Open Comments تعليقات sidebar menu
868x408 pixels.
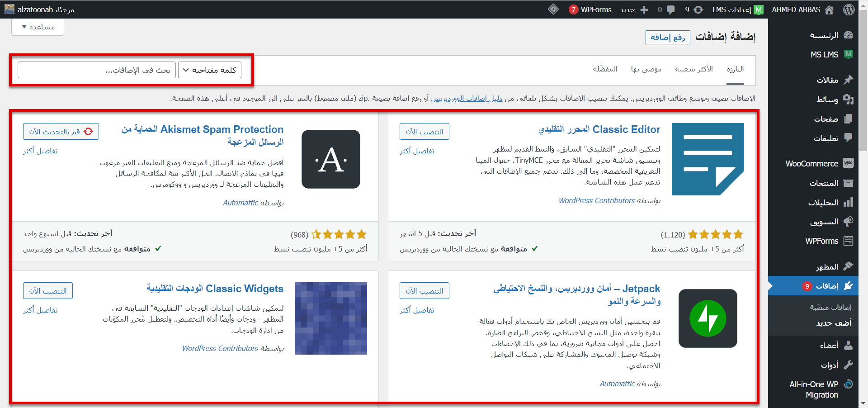(x=833, y=138)
